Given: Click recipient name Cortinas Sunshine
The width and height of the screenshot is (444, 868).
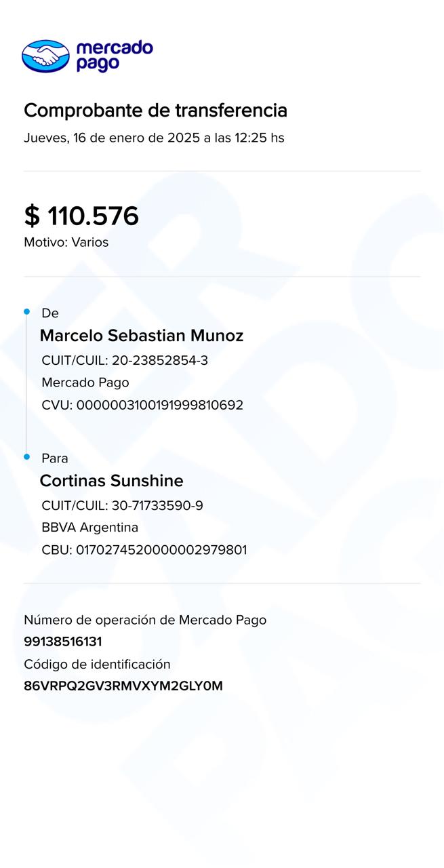Looking at the screenshot, I should pyautogui.click(x=111, y=481).
